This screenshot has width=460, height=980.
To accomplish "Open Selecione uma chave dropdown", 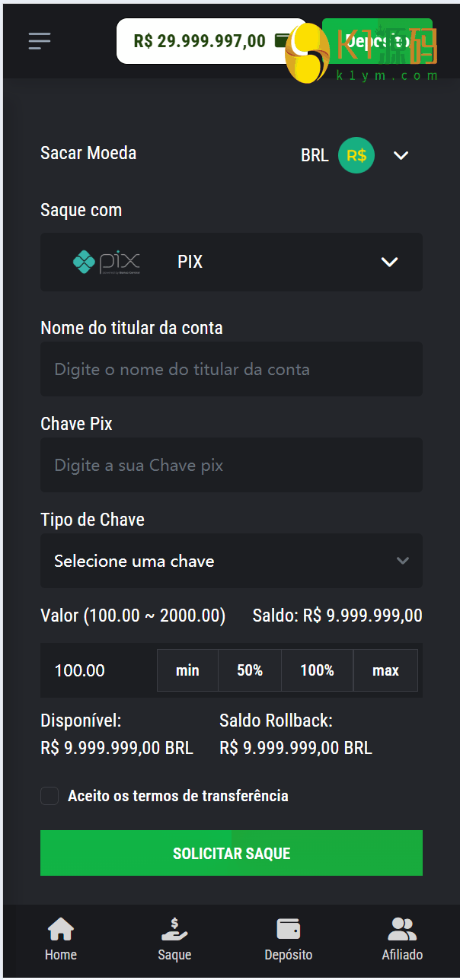I will [232, 561].
